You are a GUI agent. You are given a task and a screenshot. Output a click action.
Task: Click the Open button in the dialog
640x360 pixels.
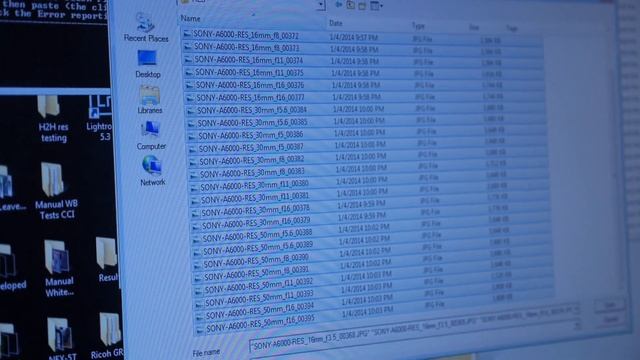[x=610, y=305]
